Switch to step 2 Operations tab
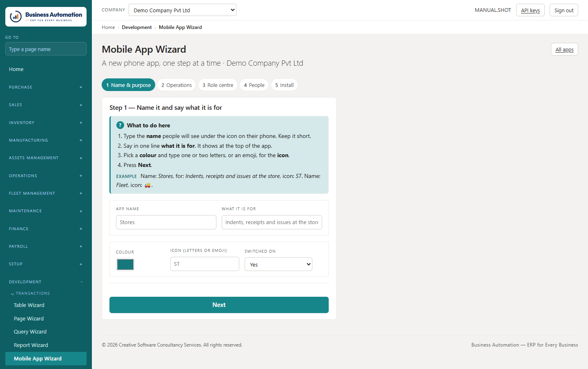The image size is (588, 369). 176,85
